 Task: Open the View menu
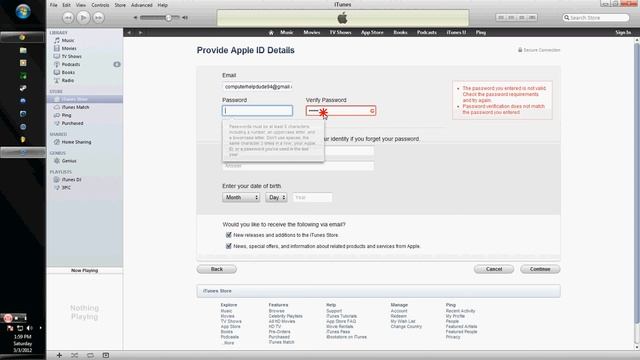(x=81, y=5)
